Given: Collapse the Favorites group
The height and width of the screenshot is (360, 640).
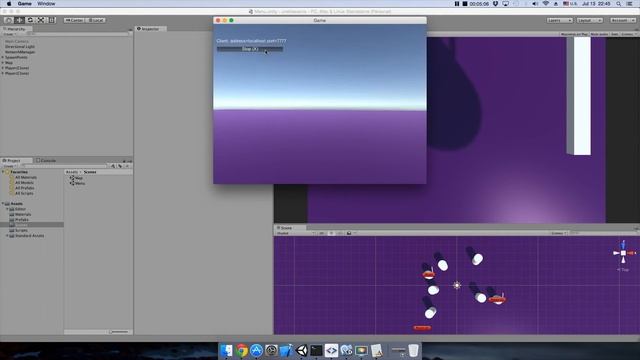Looking at the screenshot, I should coord(3,172).
